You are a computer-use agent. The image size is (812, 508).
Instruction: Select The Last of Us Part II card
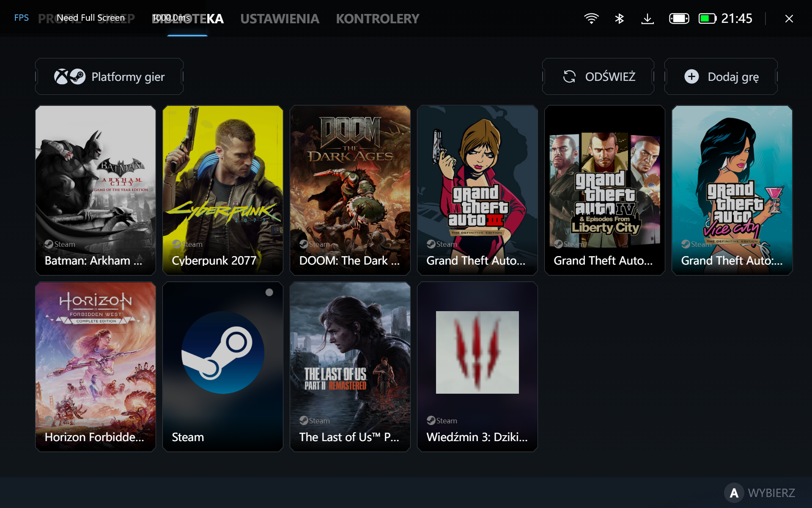tap(350, 367)
